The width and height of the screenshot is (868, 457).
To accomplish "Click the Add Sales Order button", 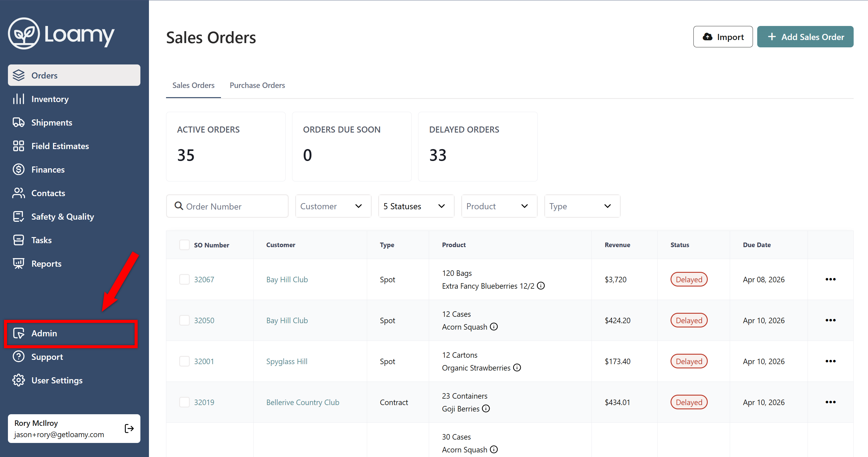I will (805, 37).
